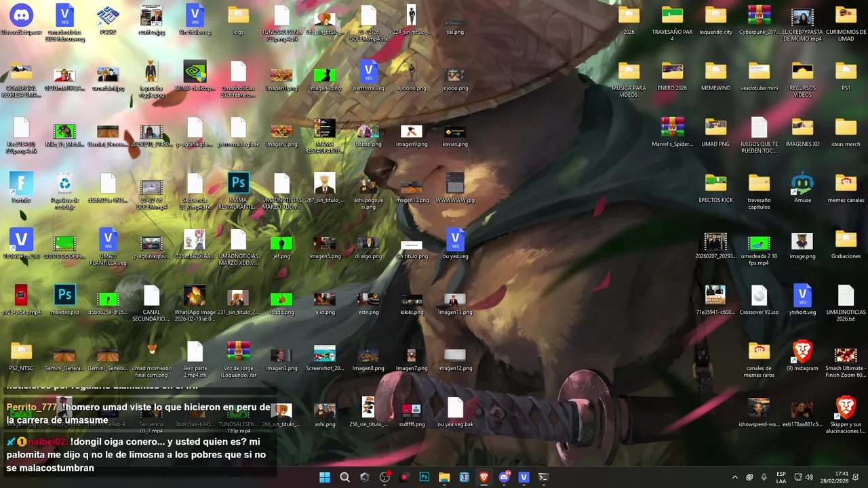Open the canales de memes raros folder

[759, 360]
